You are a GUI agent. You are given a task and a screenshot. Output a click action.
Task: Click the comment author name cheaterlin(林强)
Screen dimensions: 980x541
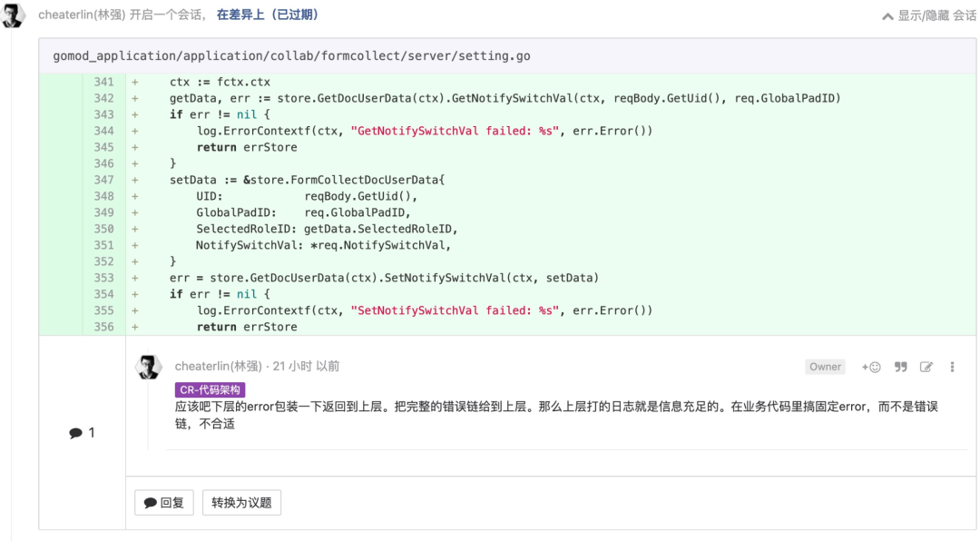(219, 366)
